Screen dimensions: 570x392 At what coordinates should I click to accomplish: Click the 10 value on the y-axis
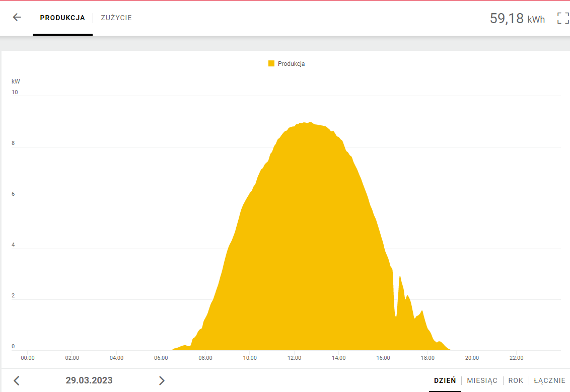click(x=15, y=92)
